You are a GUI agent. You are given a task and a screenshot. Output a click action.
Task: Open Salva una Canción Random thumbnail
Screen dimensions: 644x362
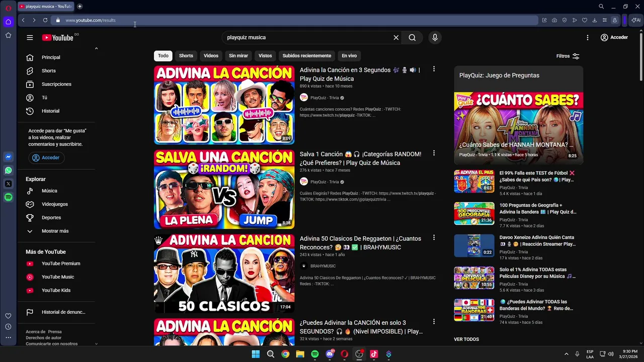224,189
